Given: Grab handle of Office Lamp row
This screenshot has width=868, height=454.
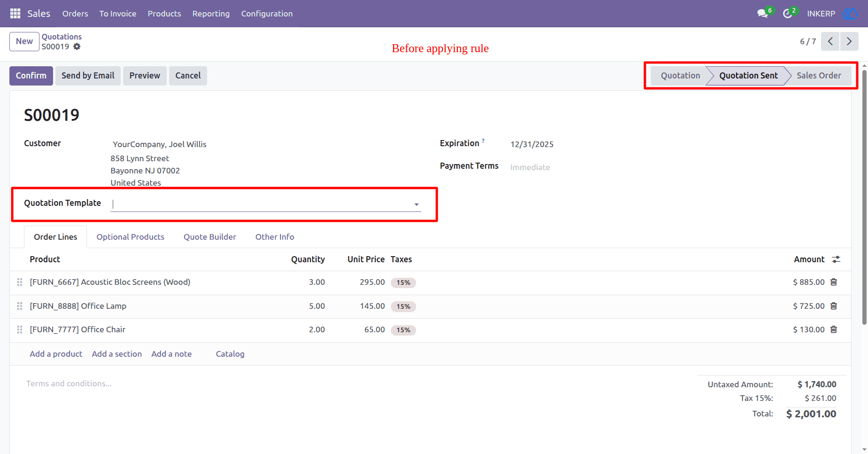Looking at the screenshot, I should click(x=20, y=306).
